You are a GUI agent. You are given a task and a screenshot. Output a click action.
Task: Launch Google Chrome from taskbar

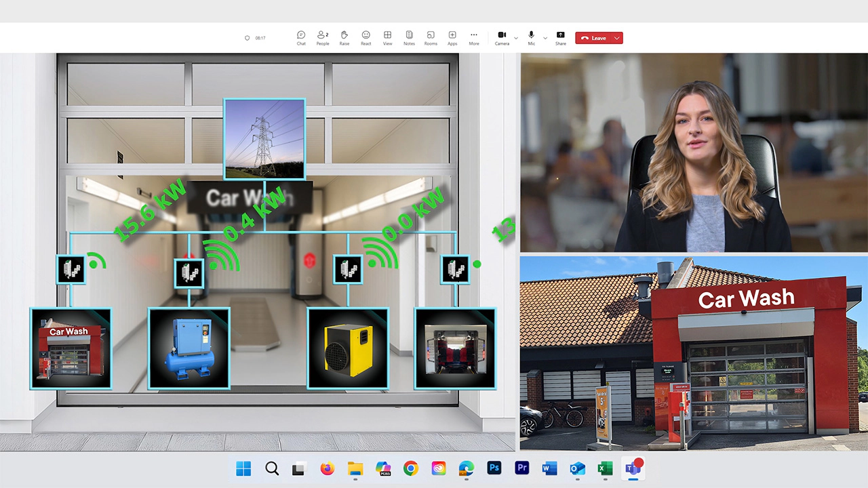(410, 468)
